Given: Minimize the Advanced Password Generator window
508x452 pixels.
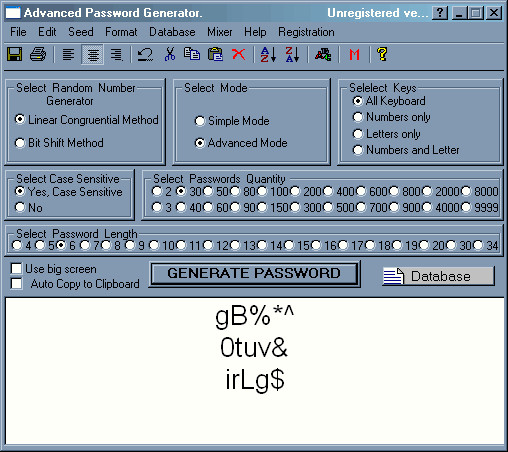Looking at the screenshot, I should 460,13.
